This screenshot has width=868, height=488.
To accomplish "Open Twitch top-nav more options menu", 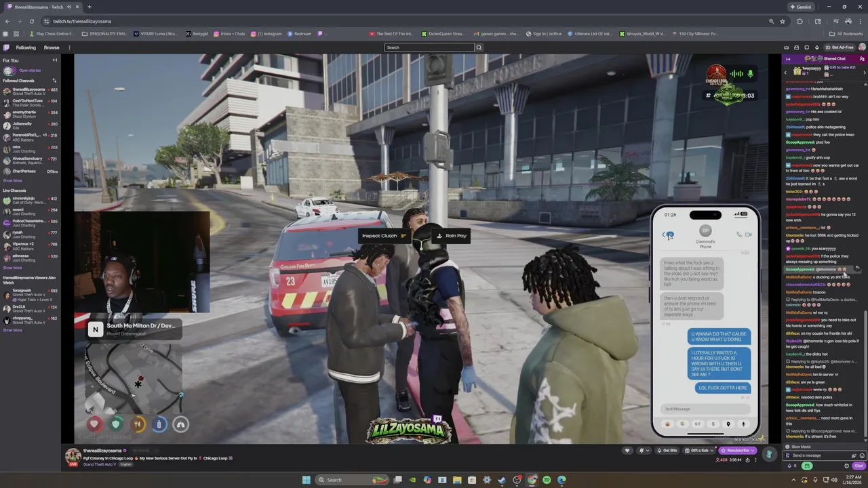I will pyautogui.click(x=69, y=47).
